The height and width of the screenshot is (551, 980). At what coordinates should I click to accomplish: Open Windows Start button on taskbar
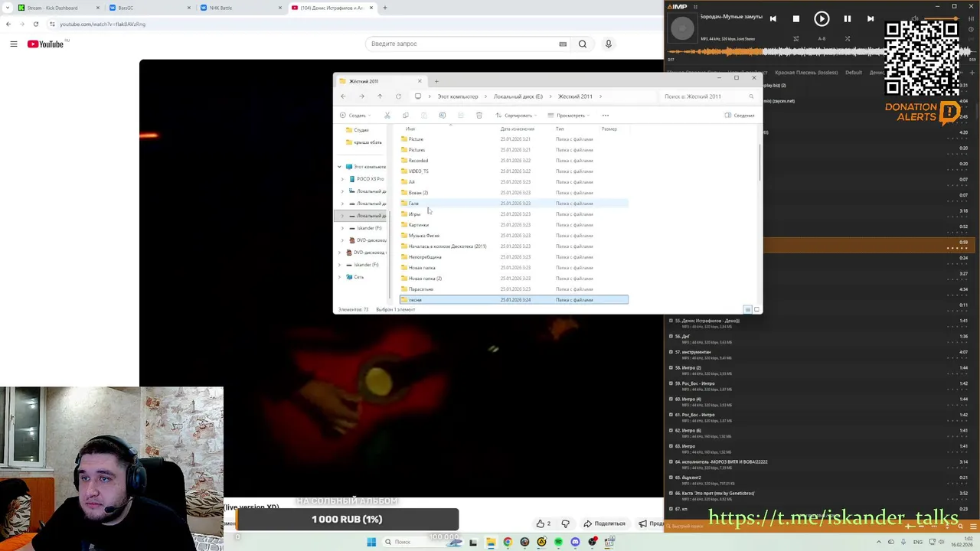coord(371,542)
